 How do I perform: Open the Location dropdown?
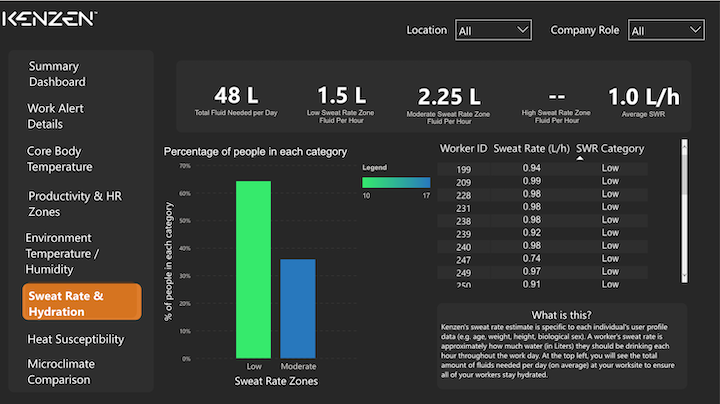pos(493,31)
